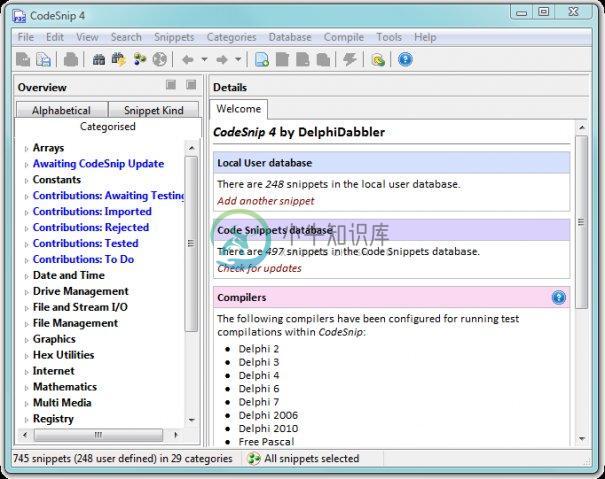Open the Database menu
Screen dimensions: 605x479
point(290,37)
